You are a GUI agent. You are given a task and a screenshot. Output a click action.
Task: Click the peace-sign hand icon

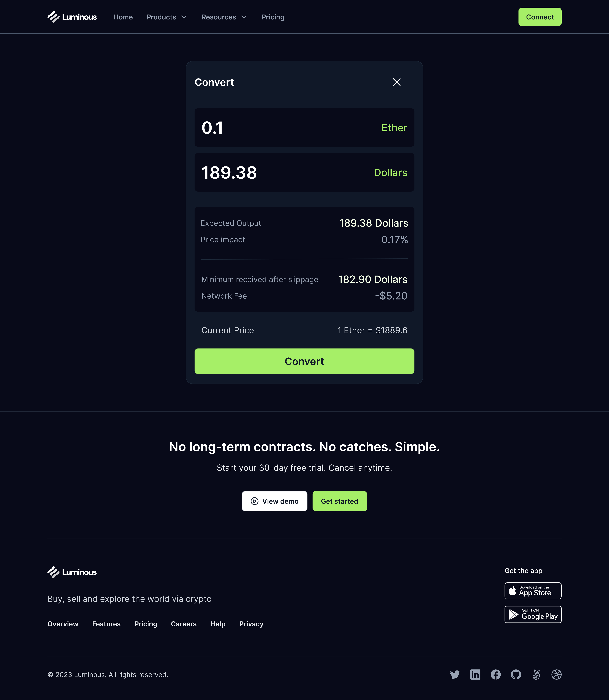pos(536,674)
